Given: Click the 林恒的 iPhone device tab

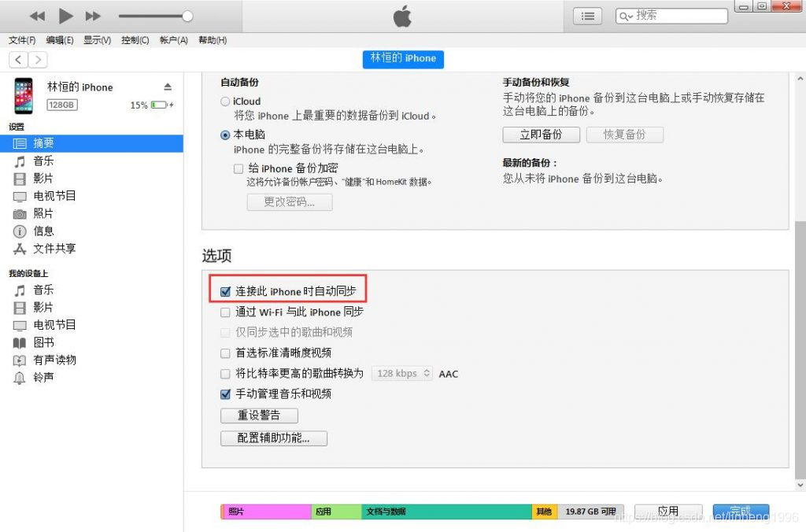Looking at the screenshot, I should pyautogui.click(x=403, y=58).
